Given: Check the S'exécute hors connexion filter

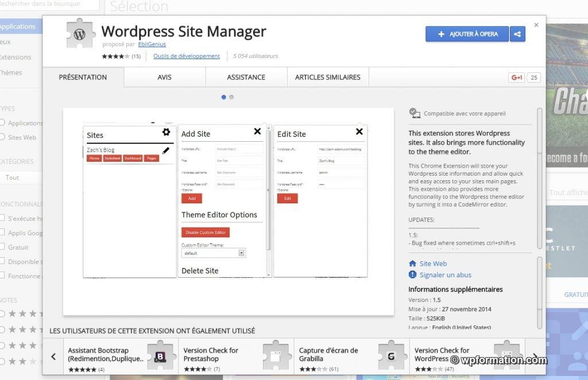Looking at the screenshot, I should click(2, 218).
